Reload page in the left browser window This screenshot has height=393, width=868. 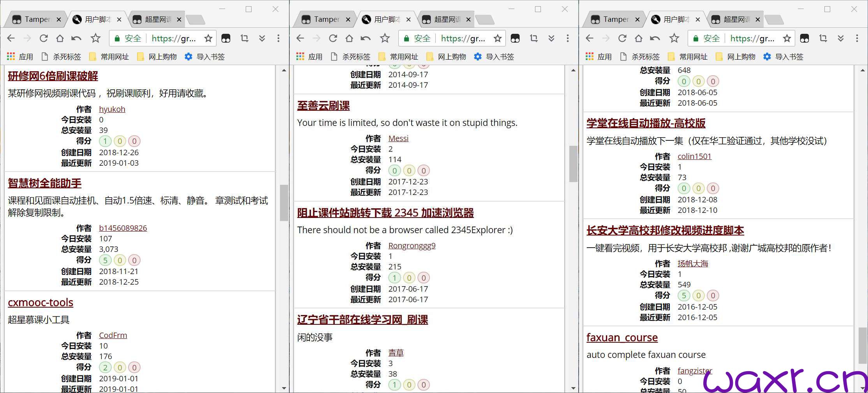point(44,38)
